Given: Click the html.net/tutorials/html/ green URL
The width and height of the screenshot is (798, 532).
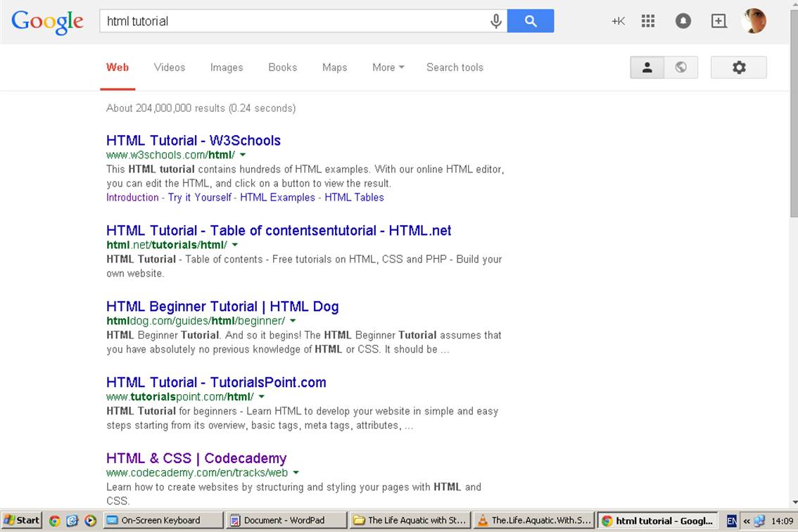Looking at the screenshot, I should pyautogui.click(x=167, y=245).
